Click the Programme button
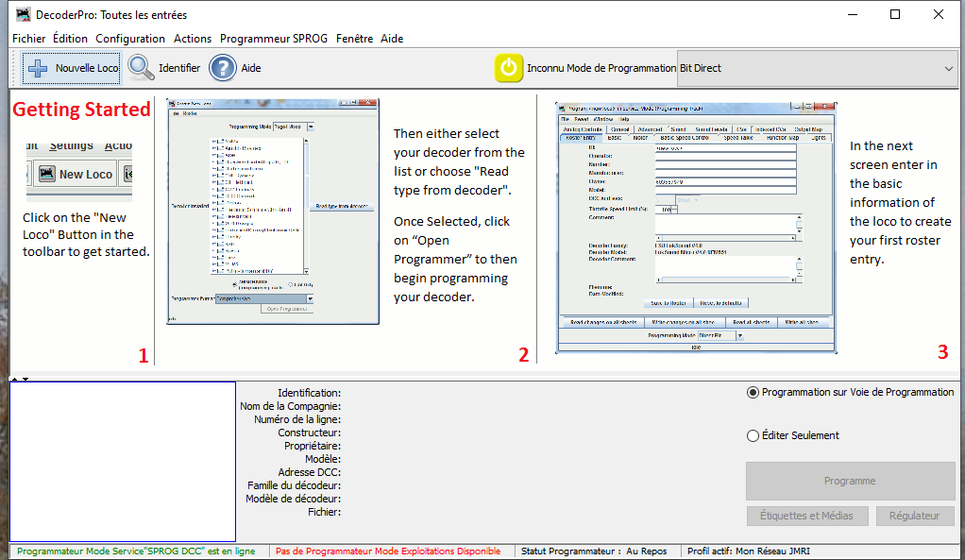The height and width of the screenshot is (560, 965). [850, 481]
